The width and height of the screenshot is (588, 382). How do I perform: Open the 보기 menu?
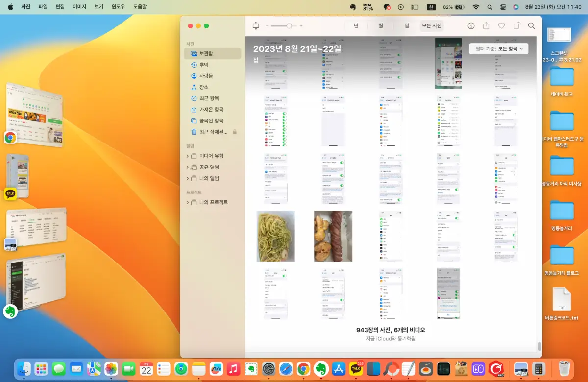(98, 7)
